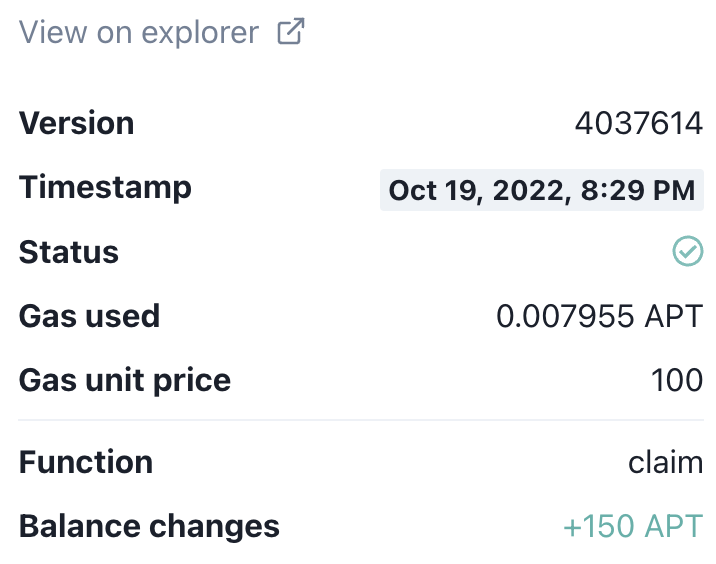Click the green success status checkmark icon
The image size is (716, 564).
click(688, 251)
